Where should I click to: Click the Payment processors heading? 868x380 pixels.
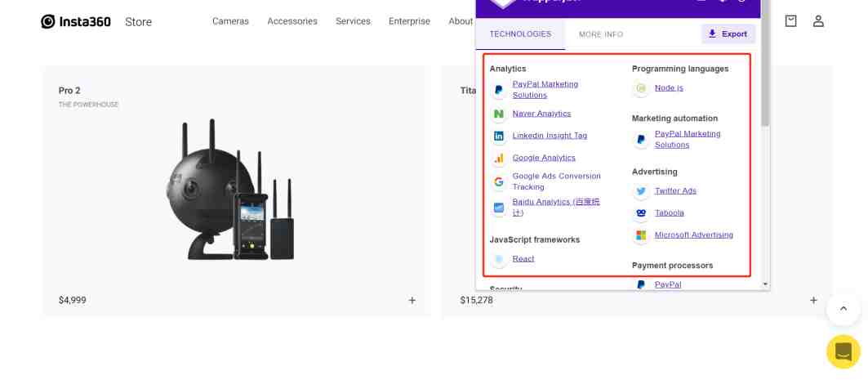(673, 266)
